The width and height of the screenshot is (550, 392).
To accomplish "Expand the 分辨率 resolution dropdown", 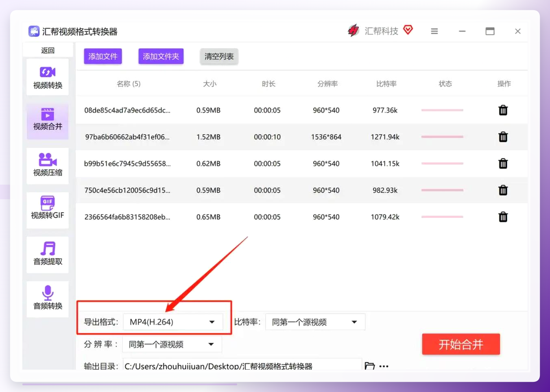I will (x=172, y=344).
